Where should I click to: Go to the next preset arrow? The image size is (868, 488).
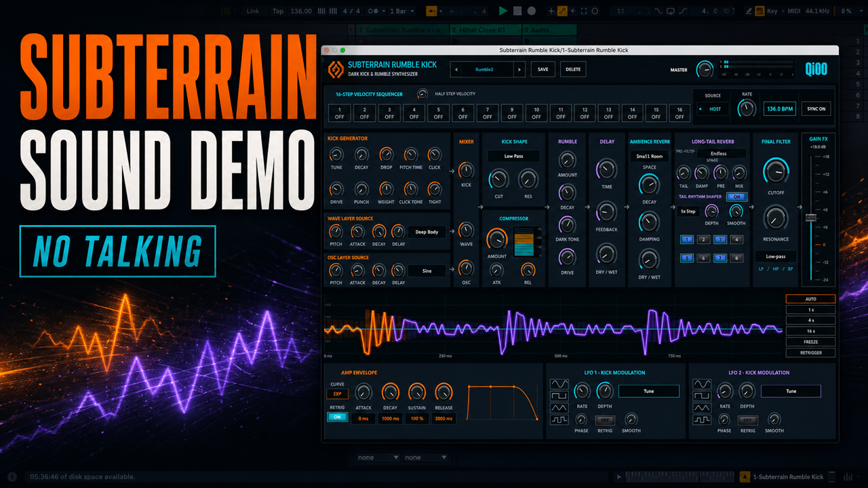tap(519, 69)
